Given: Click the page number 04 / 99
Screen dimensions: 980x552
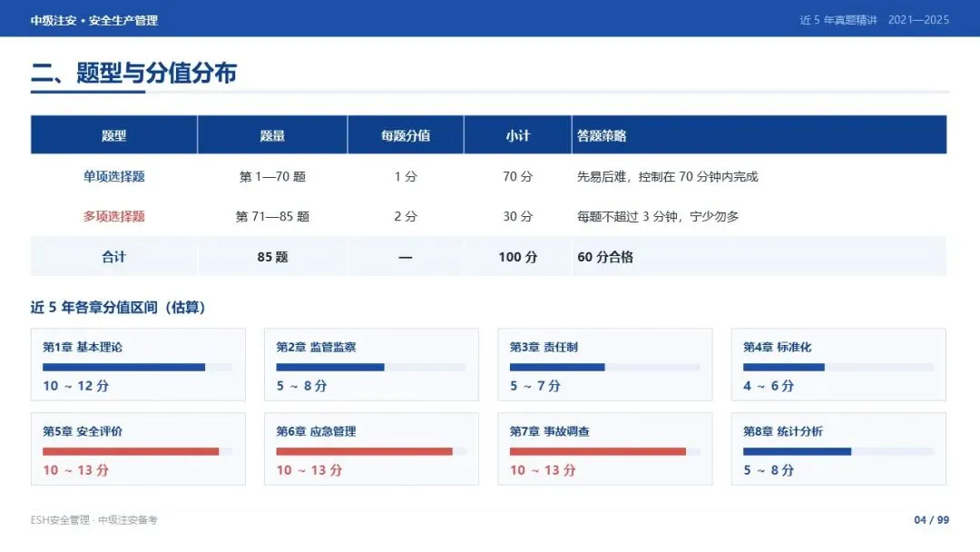Looking at the screenshot, I should point(931,519).
